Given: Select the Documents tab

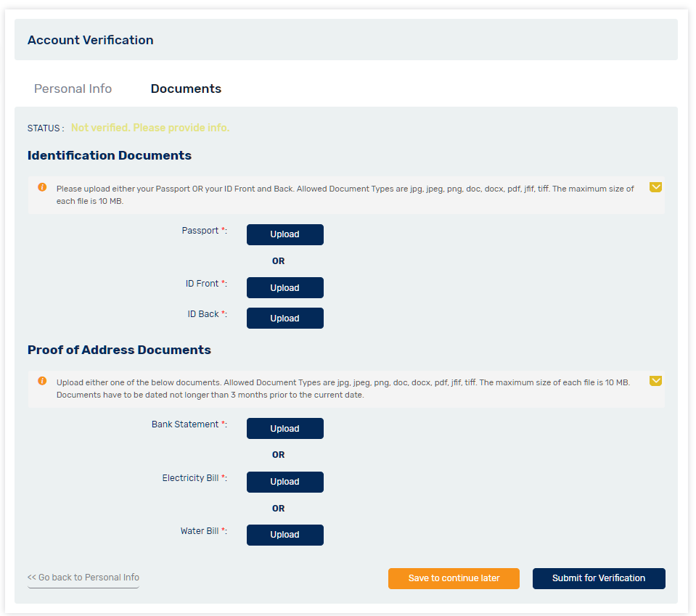Looking at the screenshot, I should [x=186, y=89].
